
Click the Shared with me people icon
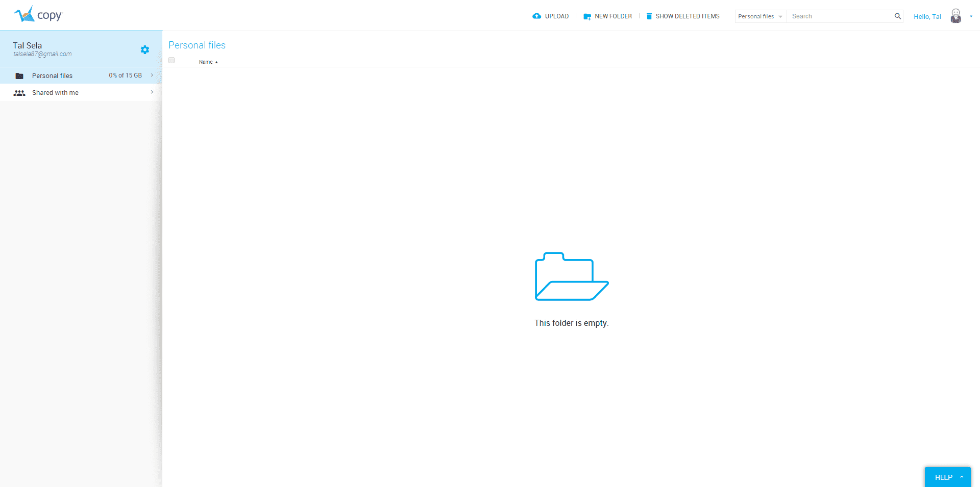pyautogui.click(x=19, y=93)
